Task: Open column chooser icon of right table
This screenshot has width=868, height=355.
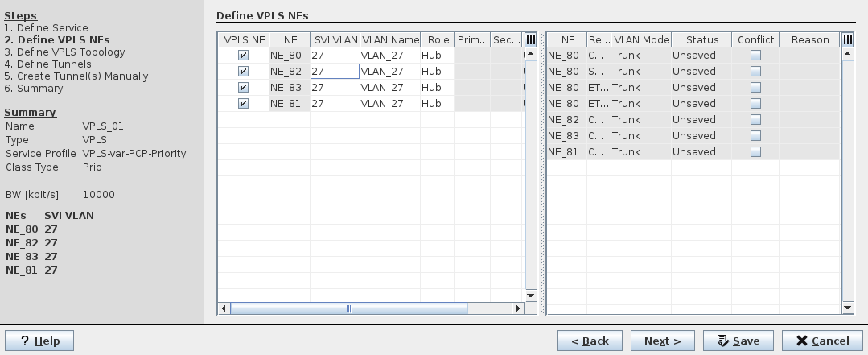Action: (x=847, y=39)
